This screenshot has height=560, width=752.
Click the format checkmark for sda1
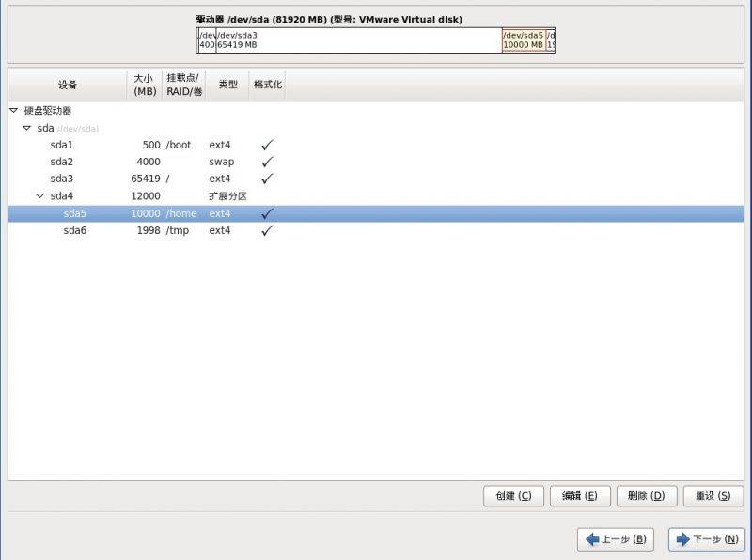point(267,146)
